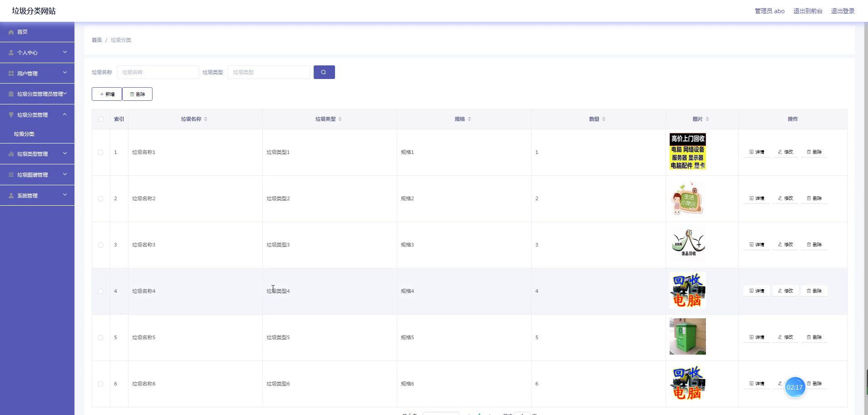Check the checkbox for row 4

(x=101, y=291)
